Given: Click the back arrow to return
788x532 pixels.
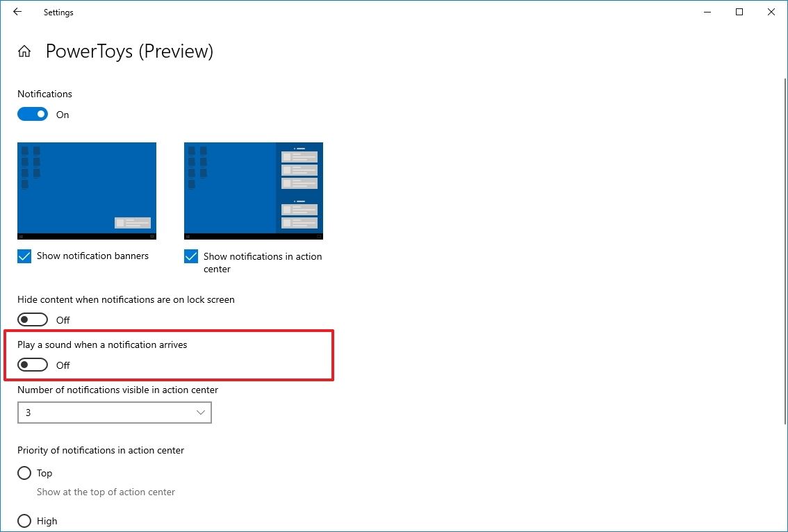Looking at the screenshot, I should (x=17, y=12).
